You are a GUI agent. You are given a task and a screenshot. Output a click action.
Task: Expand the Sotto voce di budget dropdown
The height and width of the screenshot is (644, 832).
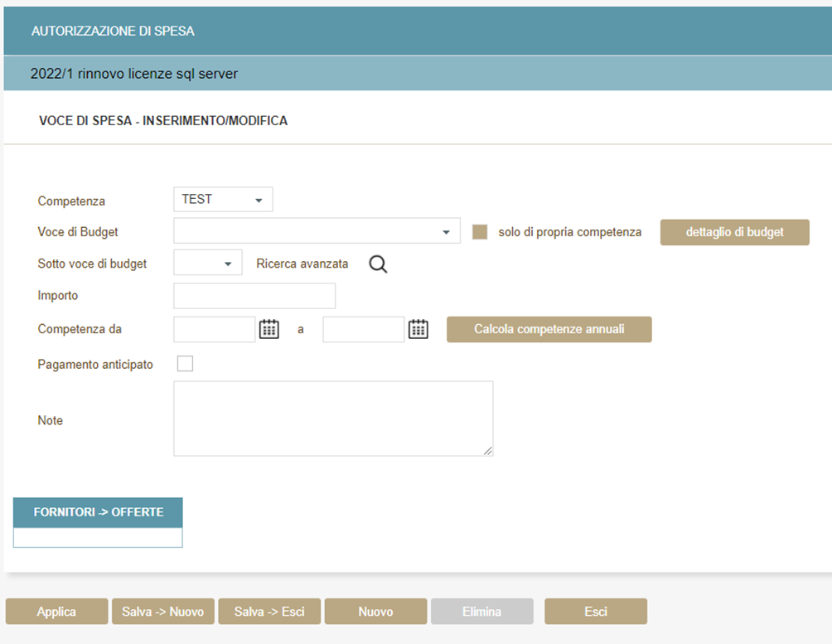208,264
